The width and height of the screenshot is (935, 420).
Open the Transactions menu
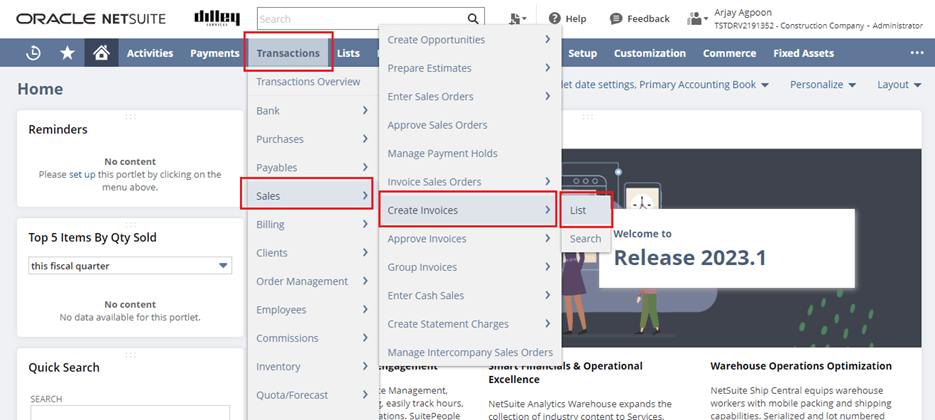pyautogui.click(x=288, y=54)
